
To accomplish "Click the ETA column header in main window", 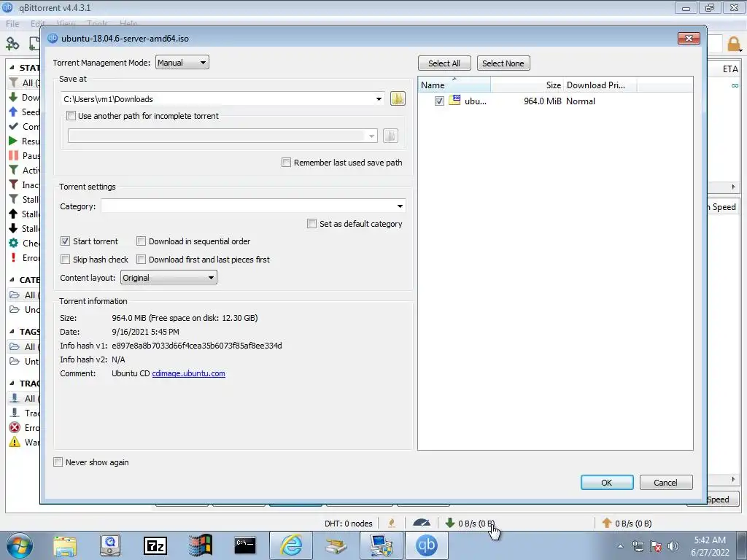I will (729, 69).
